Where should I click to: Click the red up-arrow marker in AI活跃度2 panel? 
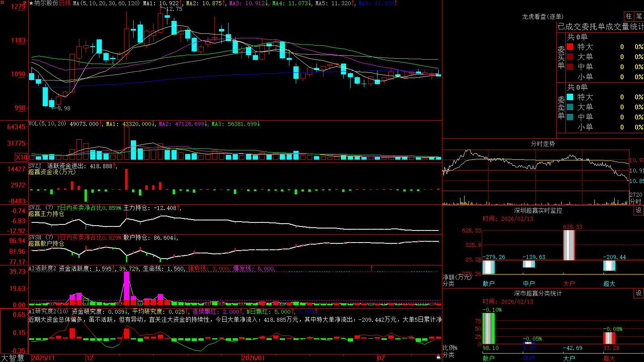[x=372, y=268]
